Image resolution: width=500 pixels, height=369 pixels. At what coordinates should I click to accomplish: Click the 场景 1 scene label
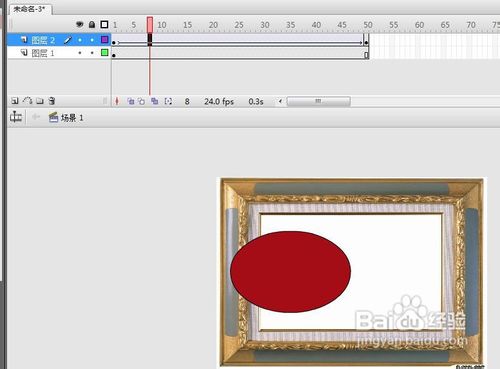pyautogui.click(x=72, y=118)
